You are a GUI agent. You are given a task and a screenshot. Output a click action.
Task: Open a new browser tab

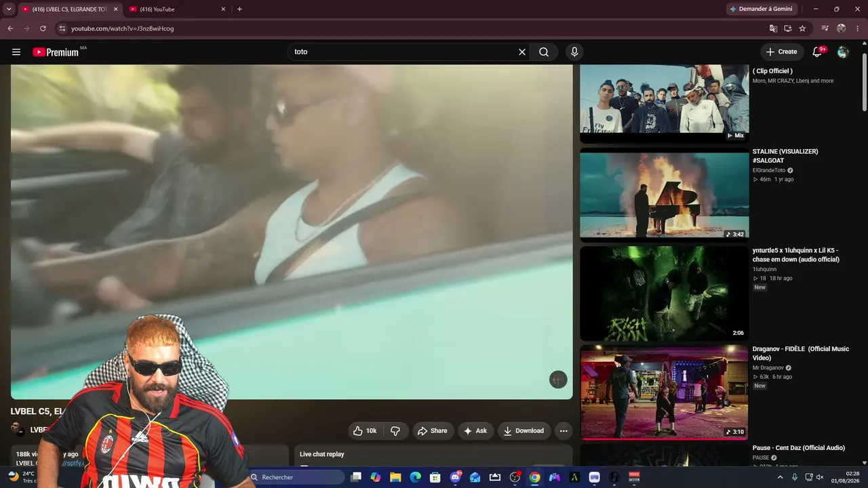(239, 9)
